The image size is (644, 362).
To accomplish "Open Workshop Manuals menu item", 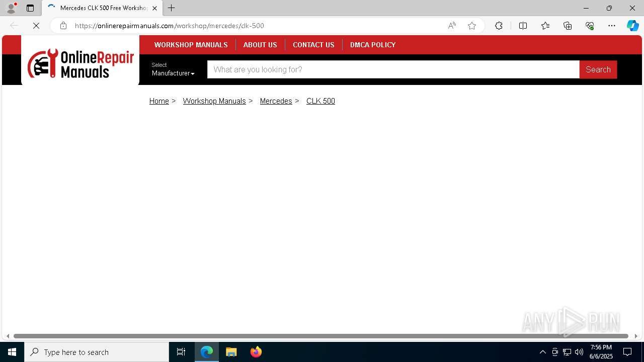I will (x=191, y=45).
